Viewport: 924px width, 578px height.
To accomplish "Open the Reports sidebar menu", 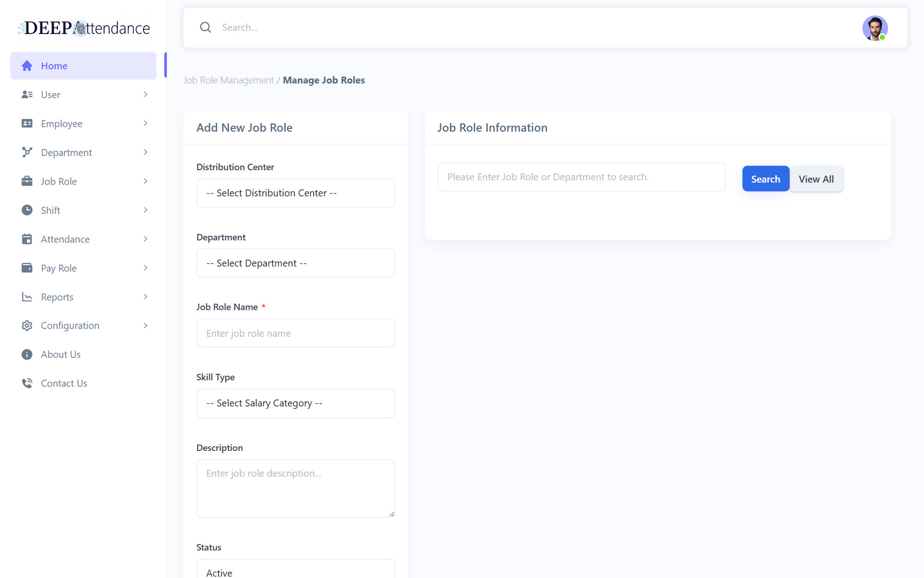I will coord(83,297).
